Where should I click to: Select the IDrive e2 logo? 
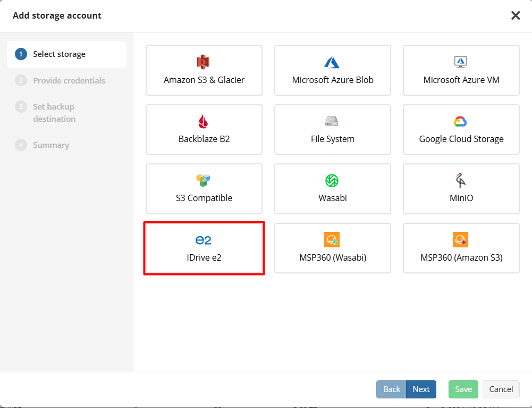[x=203, y=240]
